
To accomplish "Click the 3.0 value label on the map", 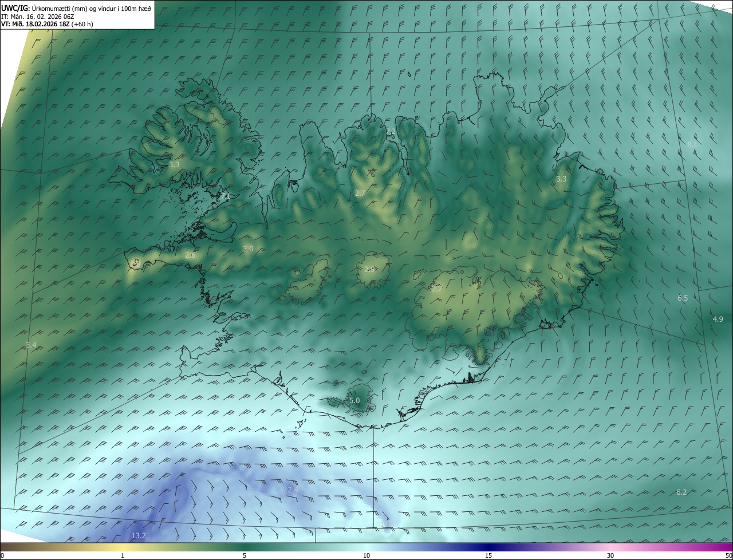I will (247, 249).
